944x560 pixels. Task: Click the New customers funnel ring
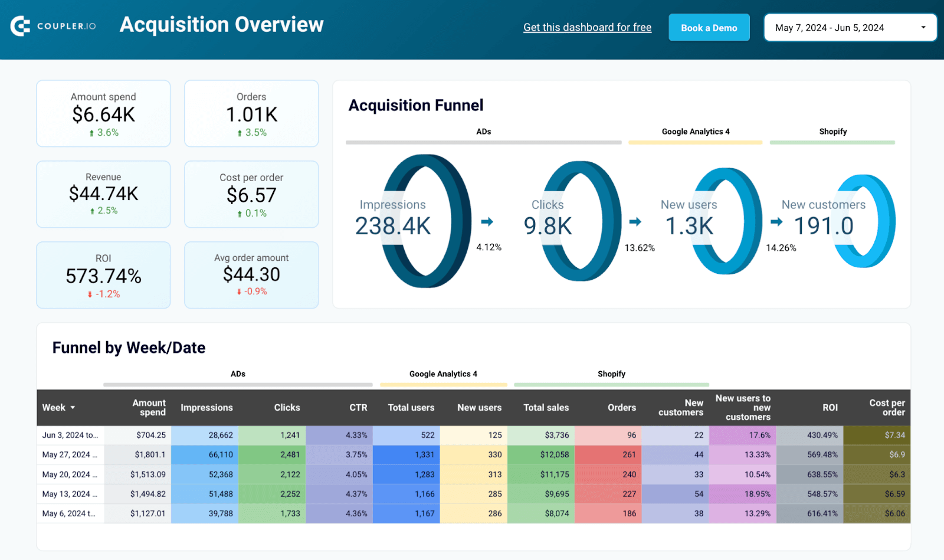(864, 221)
